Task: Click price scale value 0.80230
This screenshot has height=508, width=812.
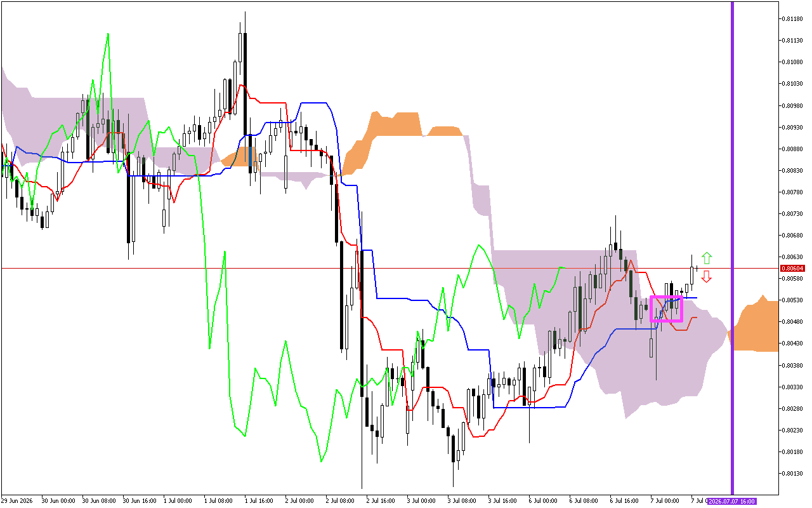Action: coord(793,430)
